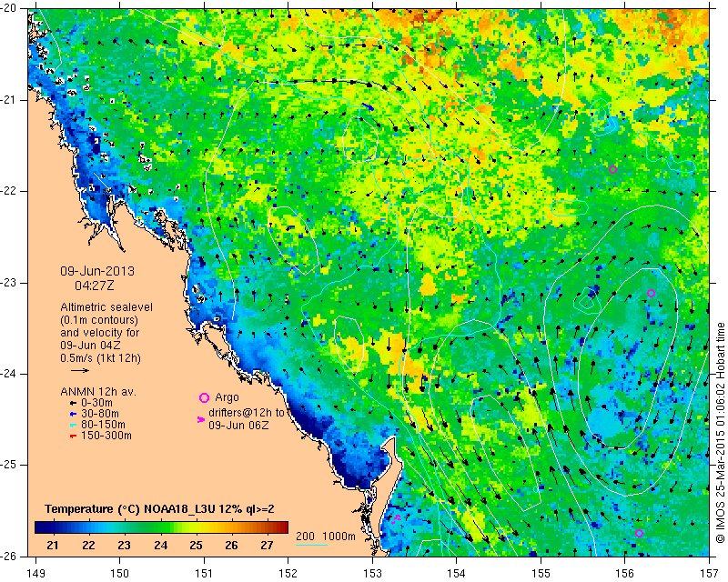Click the colorbar tick label 25
728x582 pixels.
(x=196, y=546)
